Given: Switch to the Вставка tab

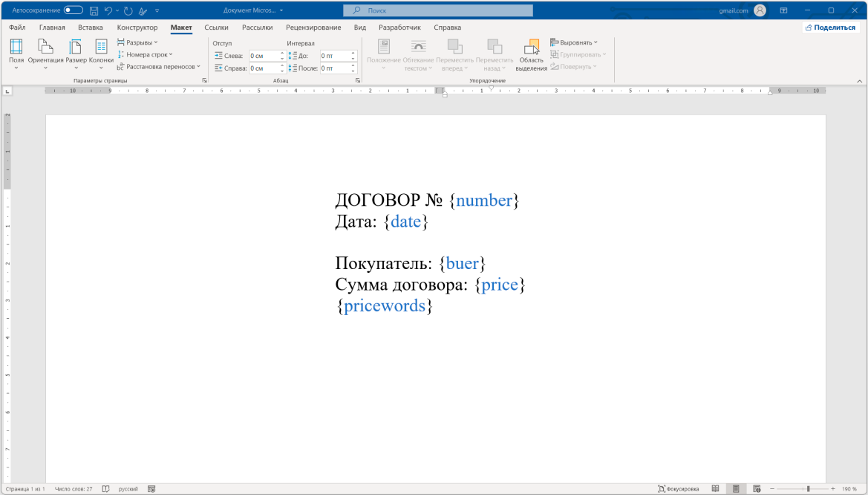Looking at the screenshot, I should [x=90, y=27].
